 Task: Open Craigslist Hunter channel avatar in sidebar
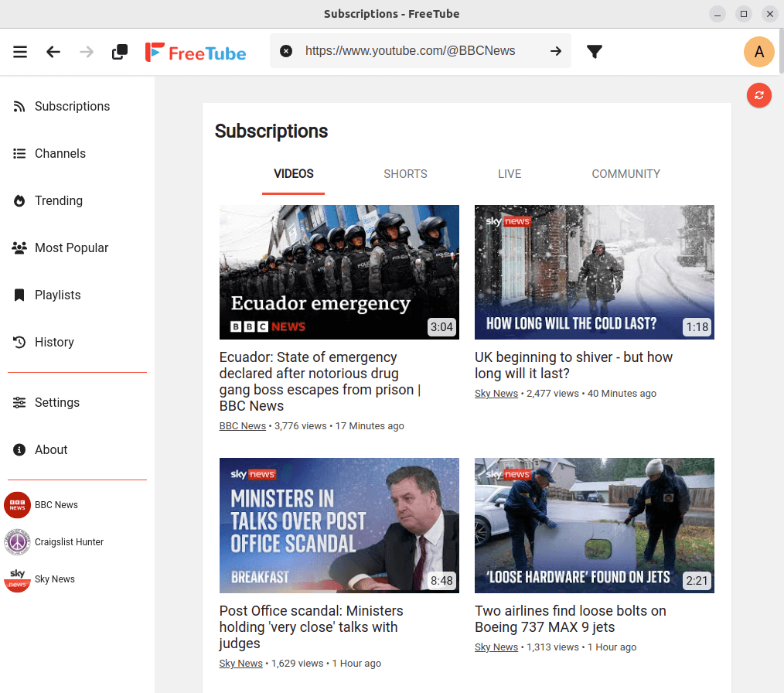click(18, 542)
